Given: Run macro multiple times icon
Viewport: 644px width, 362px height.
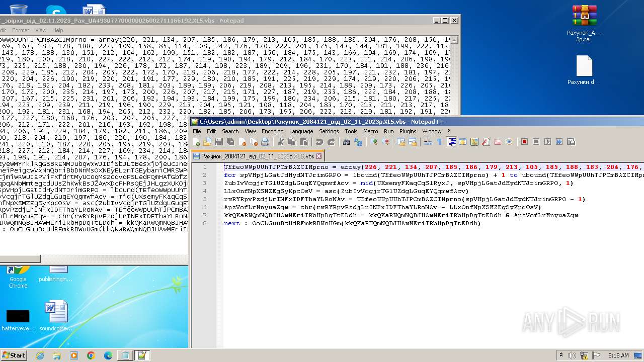Looking at the screenshot, I should click(x=559, y=142).
